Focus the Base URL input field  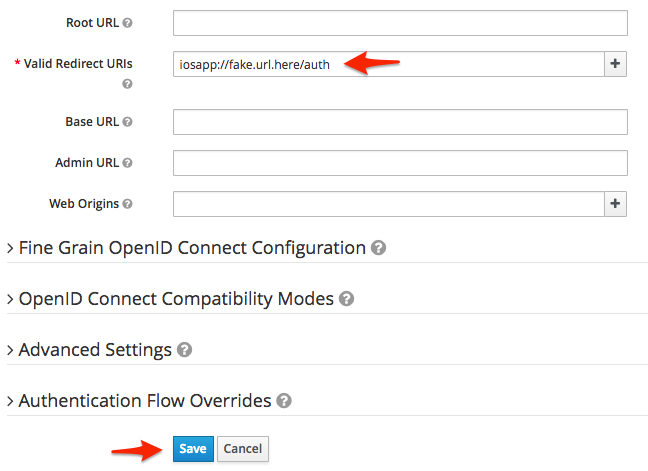point(400,122)
